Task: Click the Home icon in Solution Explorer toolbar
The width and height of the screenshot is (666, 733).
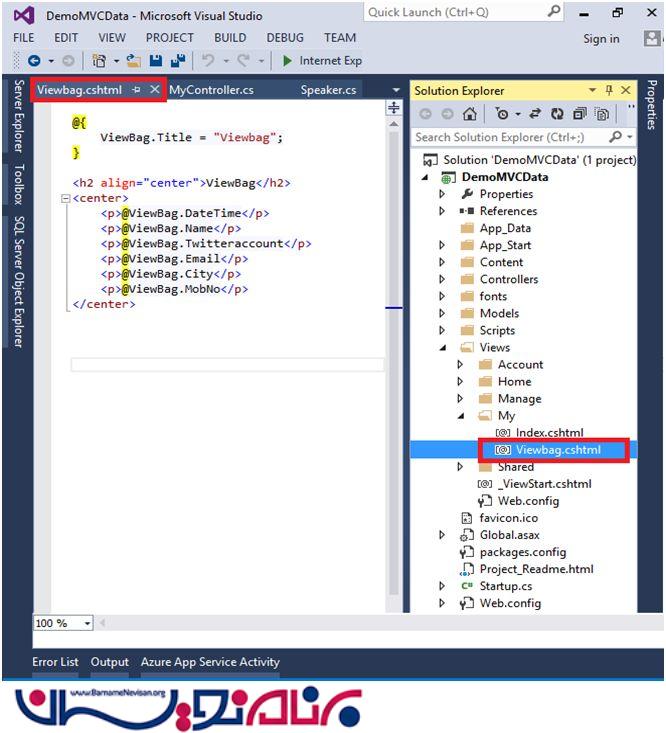Action: 470,114
